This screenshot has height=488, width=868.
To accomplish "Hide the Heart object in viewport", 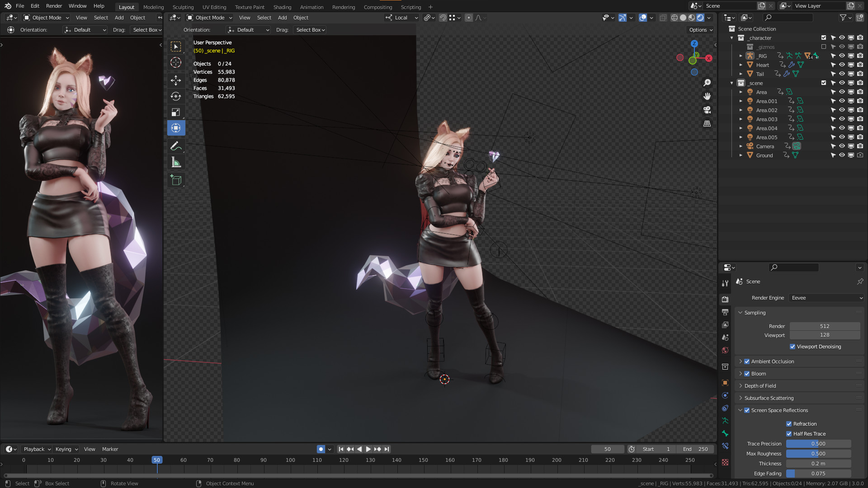I will 842,65.
